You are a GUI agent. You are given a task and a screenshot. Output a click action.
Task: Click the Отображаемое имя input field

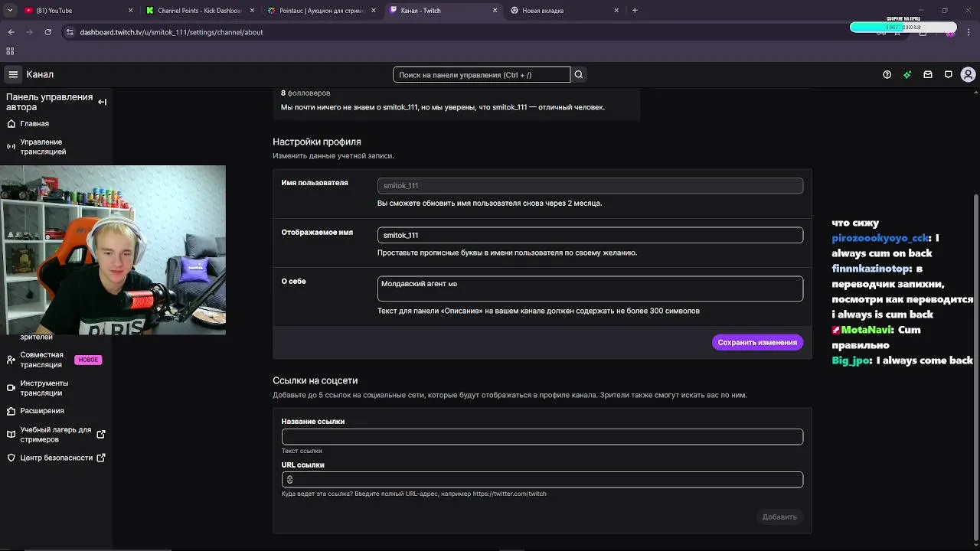(x=590, y=235)
